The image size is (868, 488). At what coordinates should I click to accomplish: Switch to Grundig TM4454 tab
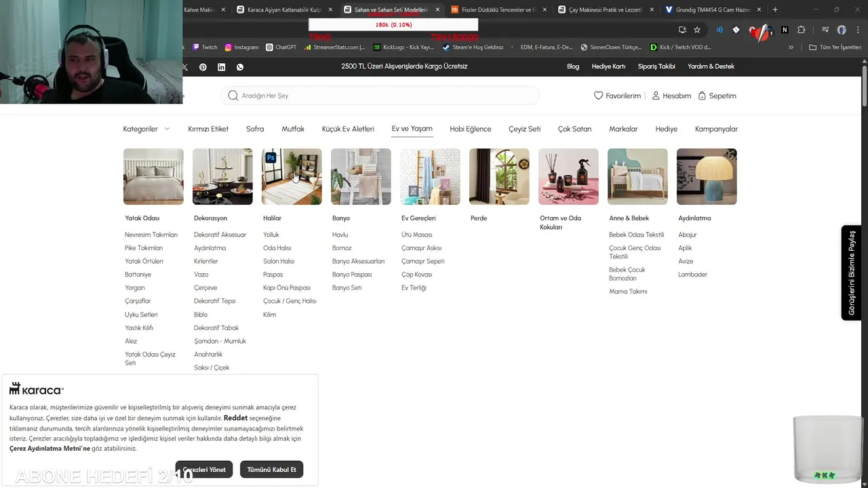[x=712, y=9]
